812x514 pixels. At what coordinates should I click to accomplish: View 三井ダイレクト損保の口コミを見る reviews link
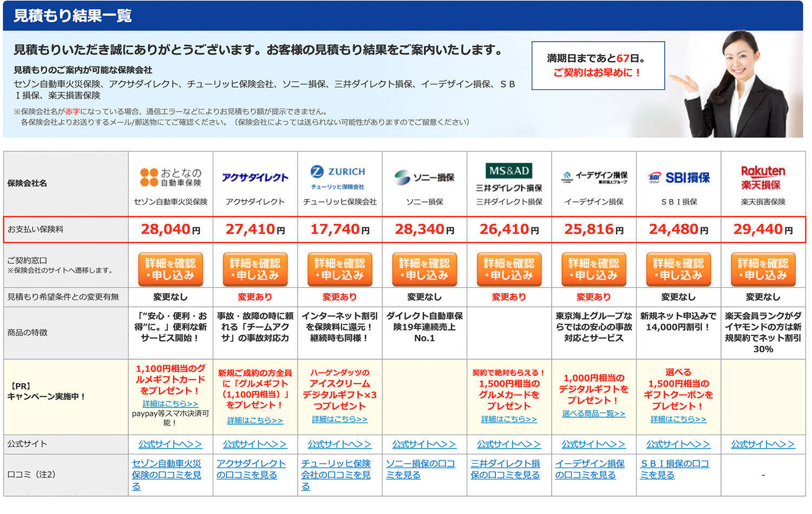[506, 469]
